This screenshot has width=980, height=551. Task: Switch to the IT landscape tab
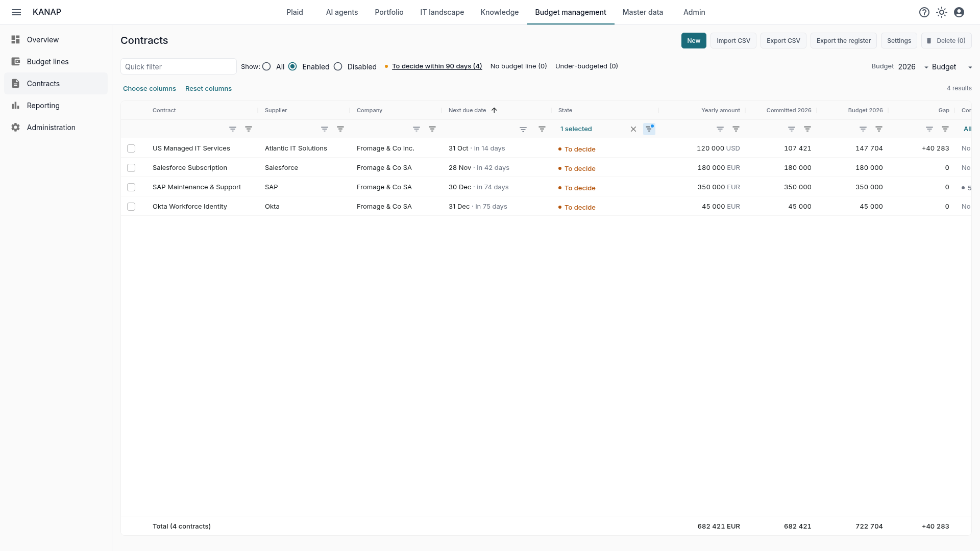[x=442, y=12]
